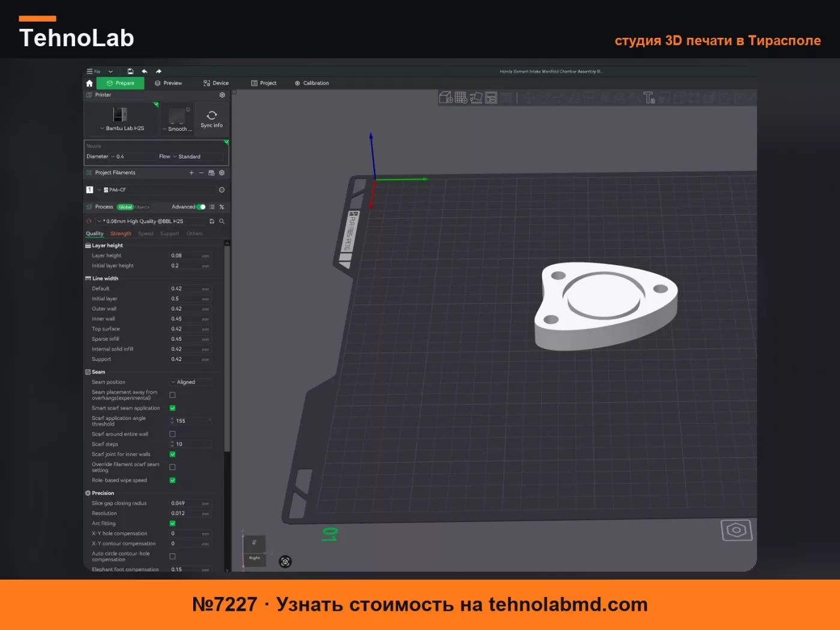Click the Add cube object icon

pos(446,97)
